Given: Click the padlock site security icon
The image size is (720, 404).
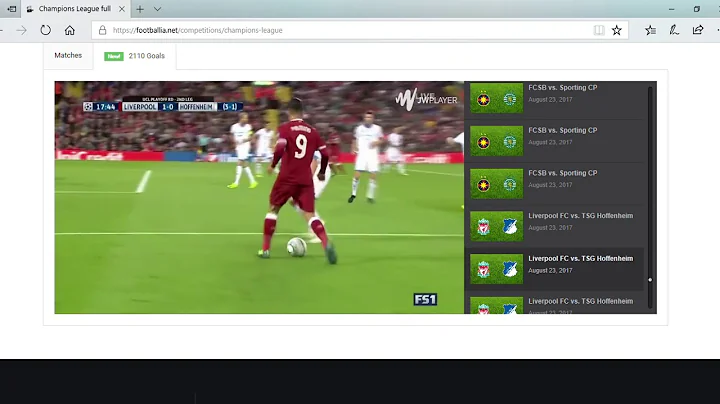Looking at the screenshot, I should click(x=102, y=30).
